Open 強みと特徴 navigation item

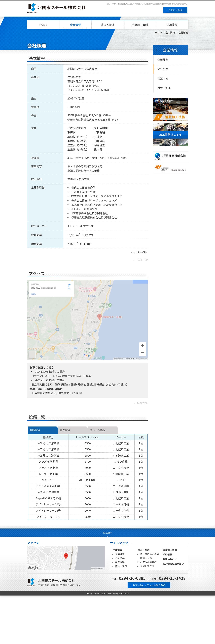107,25
